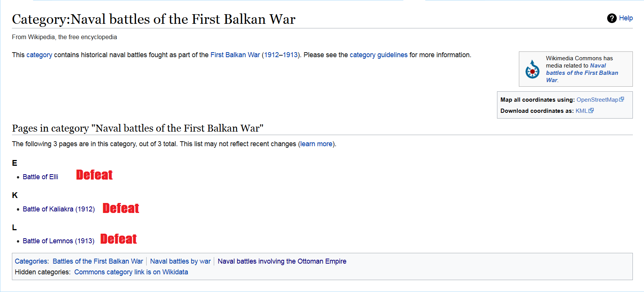Download coordinates as KML link
644x292 pixels.
581,111
